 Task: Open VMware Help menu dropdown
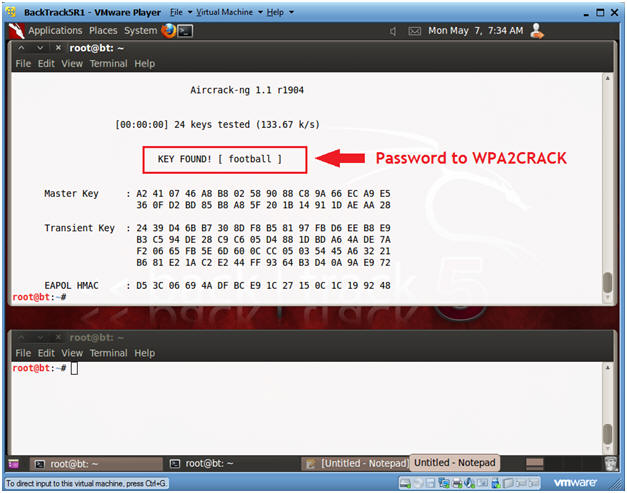(x=280, y=12)
